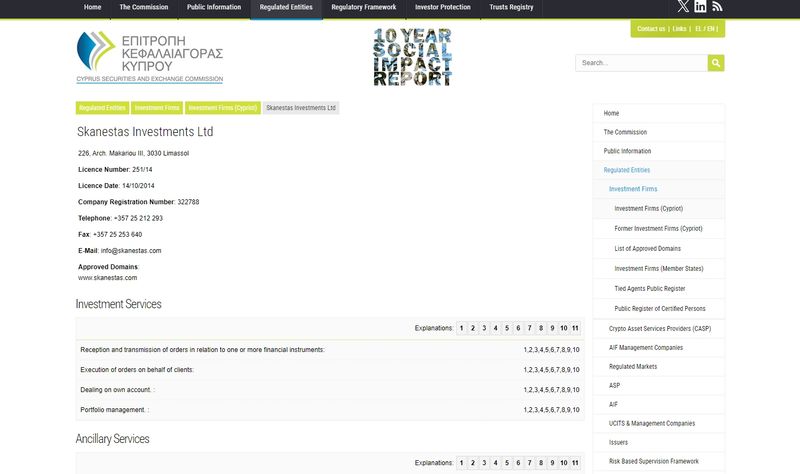The width and height of the screenshot is (800, 474).
Task: Click Investment Services explanation 4
Action: tap(495, 328)
